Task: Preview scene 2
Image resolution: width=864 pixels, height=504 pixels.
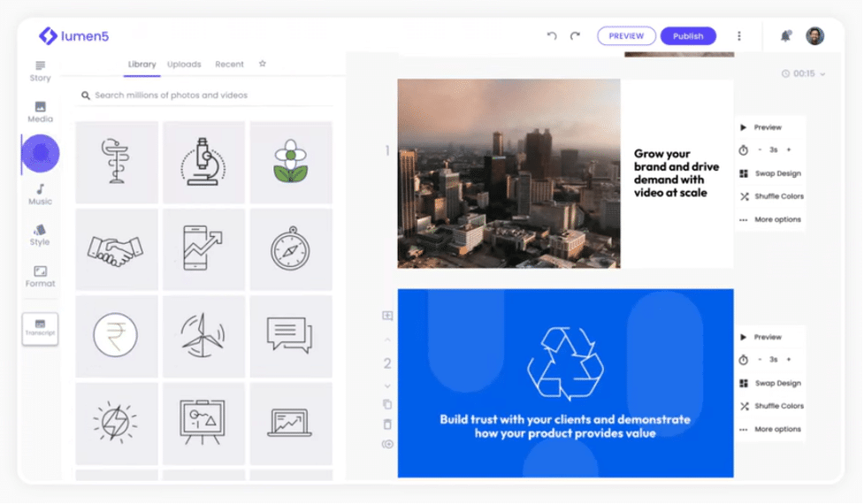Action: [762, 337]
